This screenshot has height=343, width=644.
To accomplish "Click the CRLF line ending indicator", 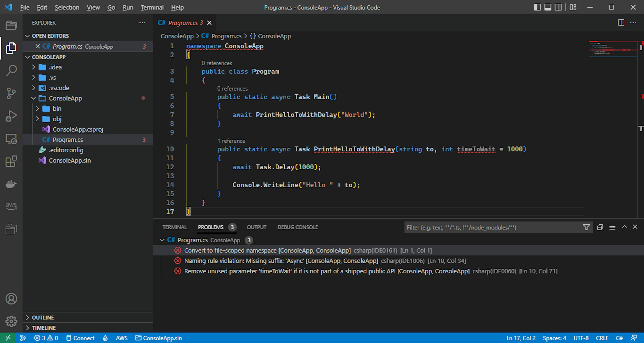I will pos(602,338).
